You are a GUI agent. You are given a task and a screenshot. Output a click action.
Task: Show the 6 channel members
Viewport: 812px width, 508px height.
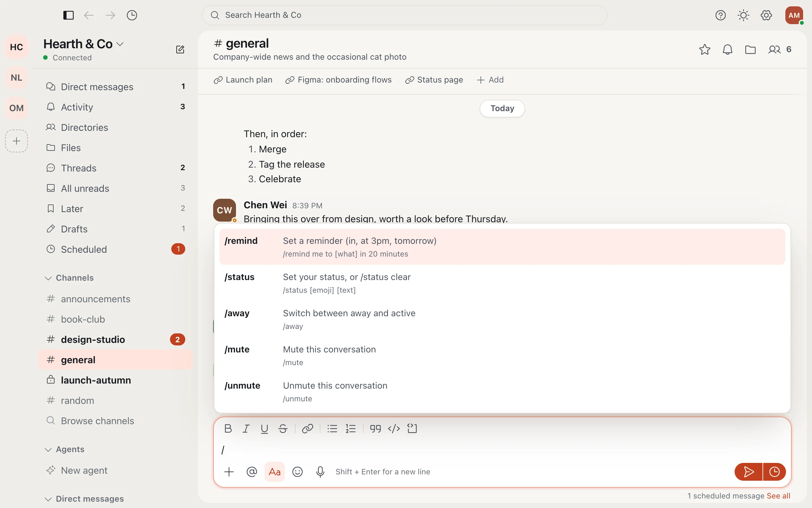click(780, 50)
